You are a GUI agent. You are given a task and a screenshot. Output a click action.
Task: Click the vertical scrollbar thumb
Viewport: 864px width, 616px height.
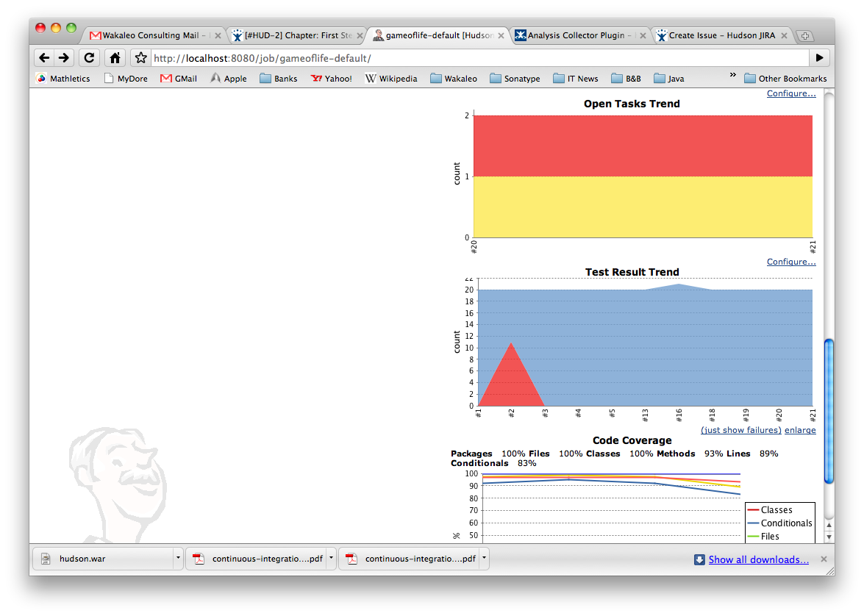click(x=829, y=412)
